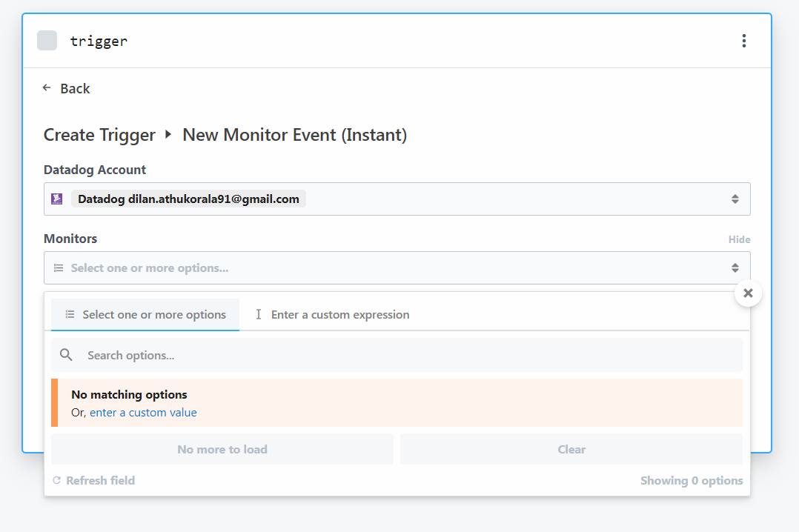Click the text cursor icon on custom expression tab
Screen dimensions: 799x532
(x=259, y=314)
